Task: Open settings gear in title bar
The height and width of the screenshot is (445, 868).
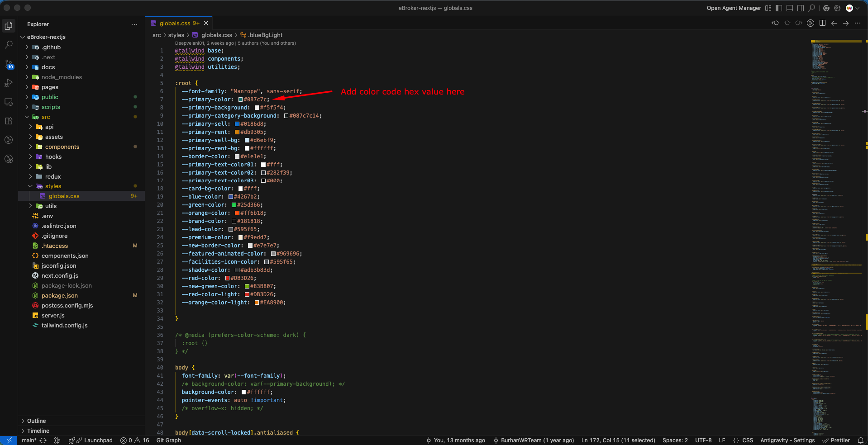Action: tap(837, 8)
